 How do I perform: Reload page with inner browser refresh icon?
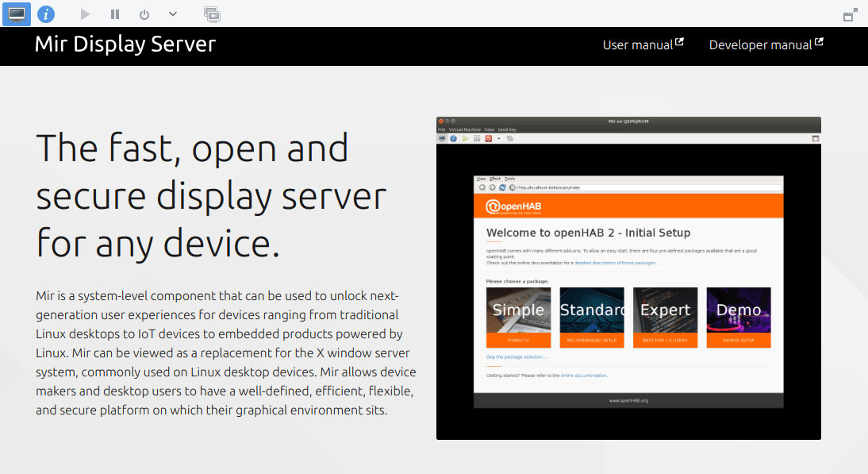[502, 187]
